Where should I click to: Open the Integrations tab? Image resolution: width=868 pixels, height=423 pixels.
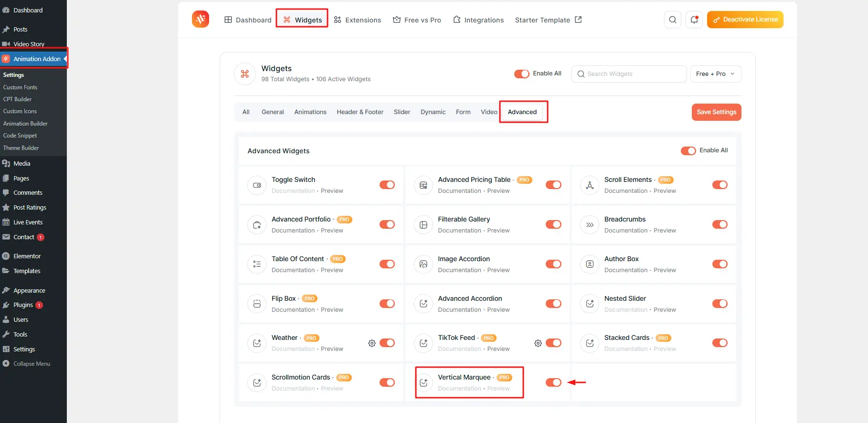pos(478,20)
